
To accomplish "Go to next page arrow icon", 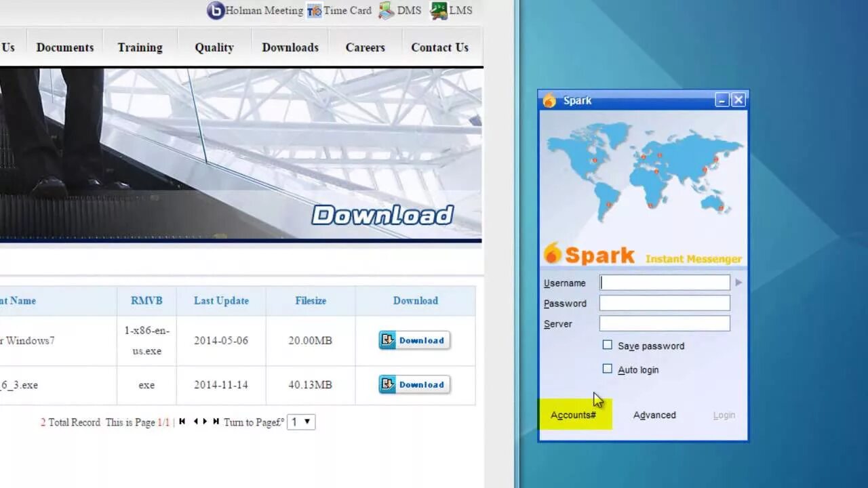I will [x=205, y=422].
